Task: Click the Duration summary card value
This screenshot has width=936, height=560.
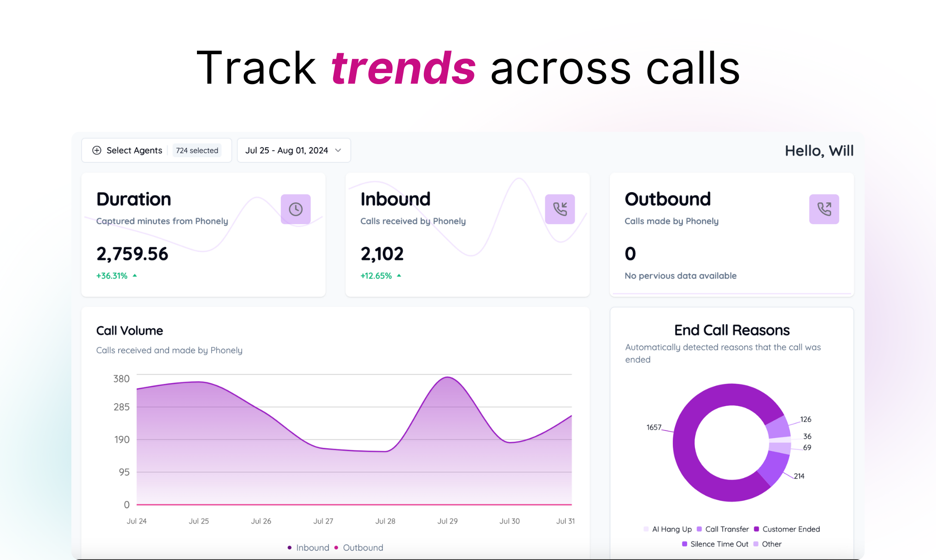Action: (133, 254)
